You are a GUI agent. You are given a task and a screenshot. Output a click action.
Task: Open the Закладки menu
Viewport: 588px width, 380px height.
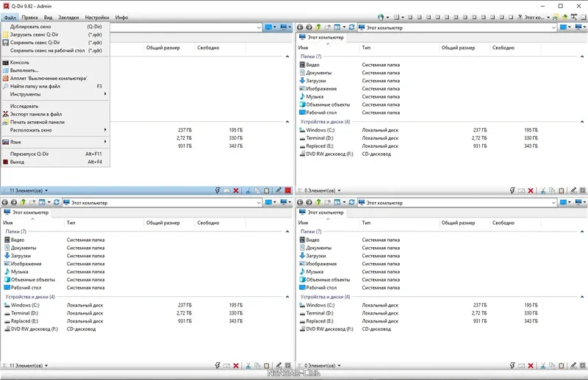click(x=68, y=17)
